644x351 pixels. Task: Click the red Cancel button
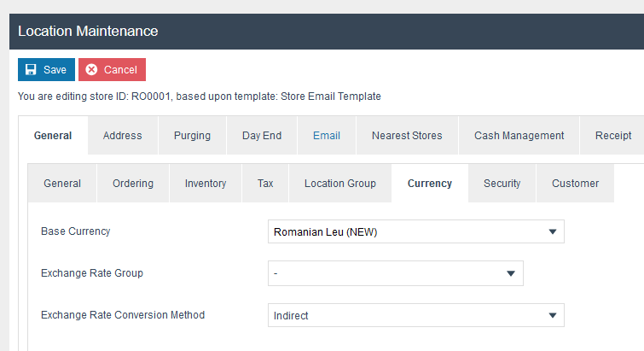click(x=112, y=69)
